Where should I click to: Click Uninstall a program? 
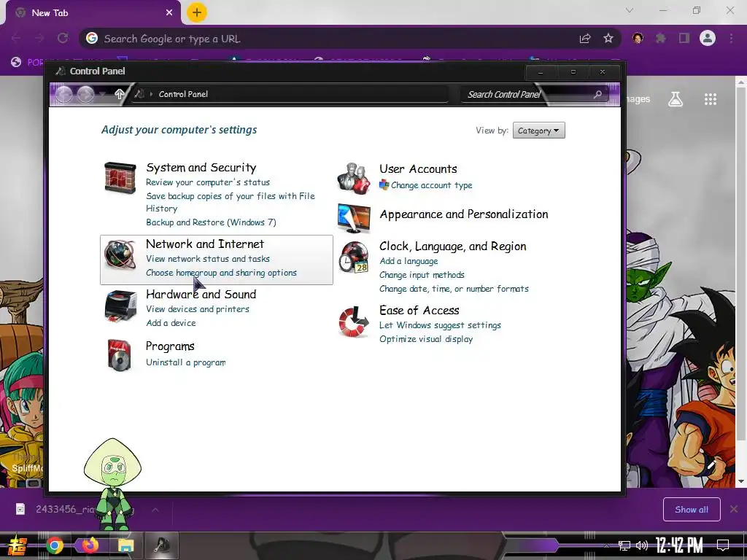click(x=186, y=362)
